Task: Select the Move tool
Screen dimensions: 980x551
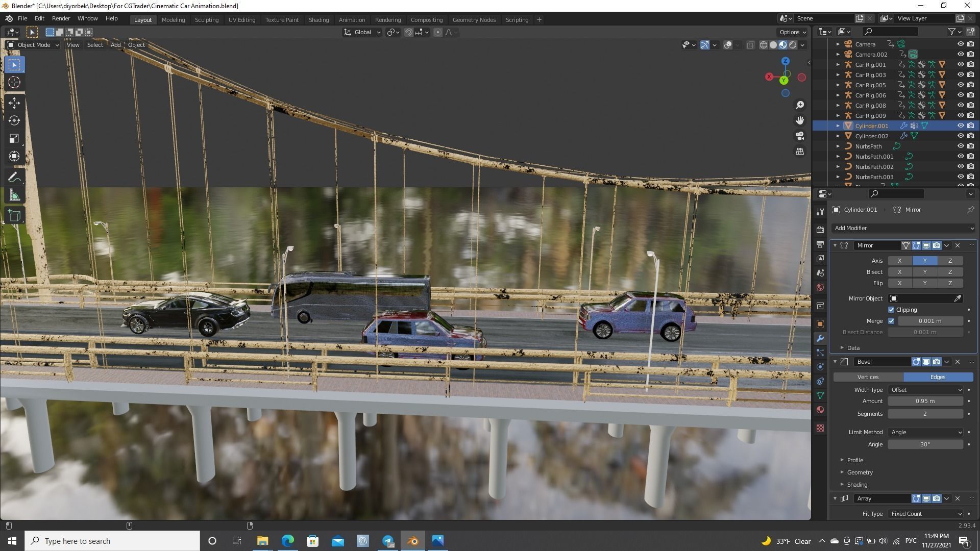Action: click(14, 103)
